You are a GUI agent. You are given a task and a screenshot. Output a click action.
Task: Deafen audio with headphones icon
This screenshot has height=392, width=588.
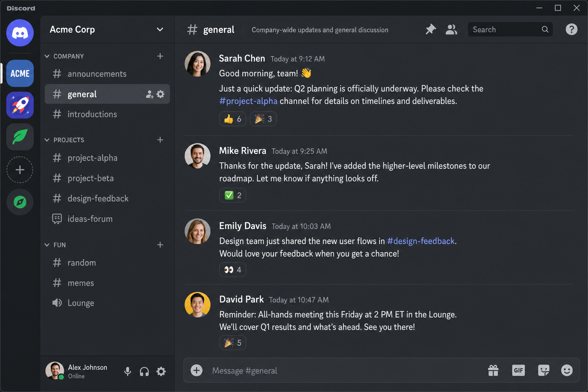pyautogui.click(x=144, y=371)
